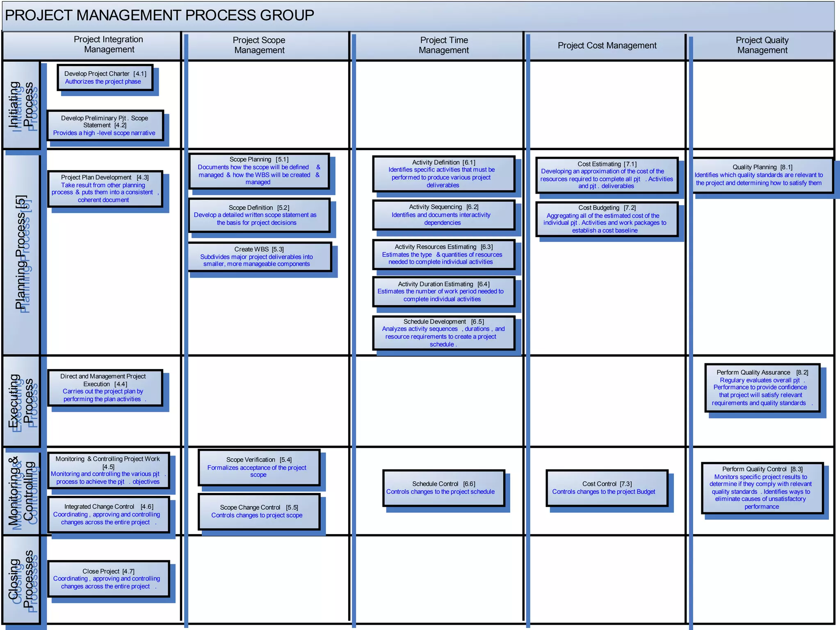Viewport: 840px width, 630px height.
Task: Select the Integrated Change Control [4.6] box
Action: point(108,514)
